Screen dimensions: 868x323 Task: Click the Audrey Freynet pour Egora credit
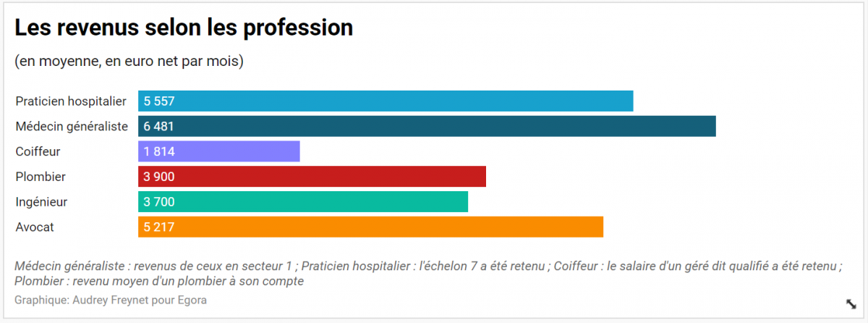point(111,299)
